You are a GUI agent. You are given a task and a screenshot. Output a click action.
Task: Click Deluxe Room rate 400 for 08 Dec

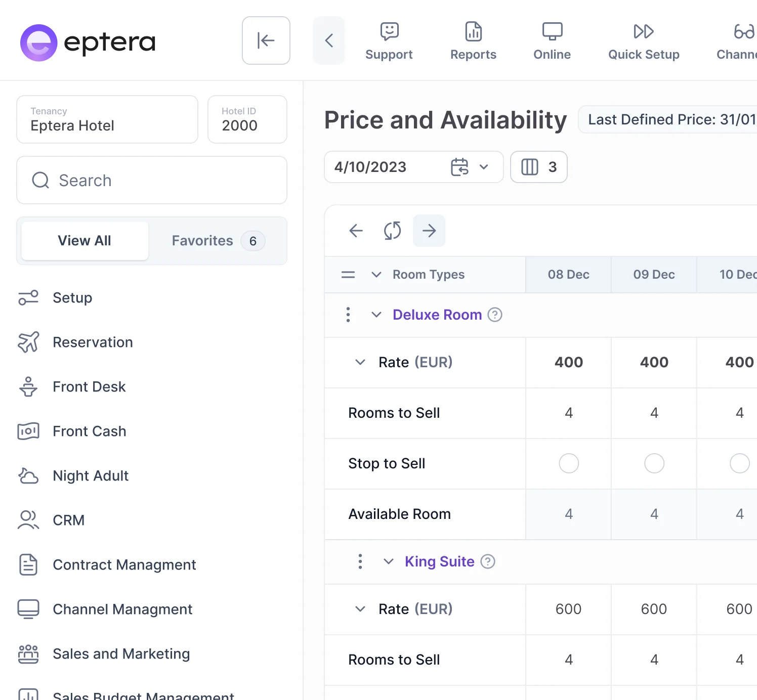[x=569, y=362]
